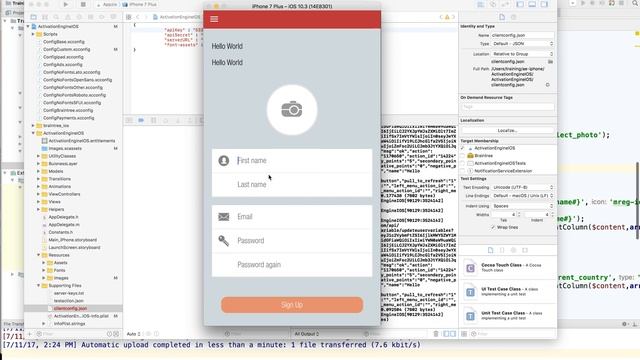
Task: Tap the camera photo placeholder in simulator
Action: 292,110
